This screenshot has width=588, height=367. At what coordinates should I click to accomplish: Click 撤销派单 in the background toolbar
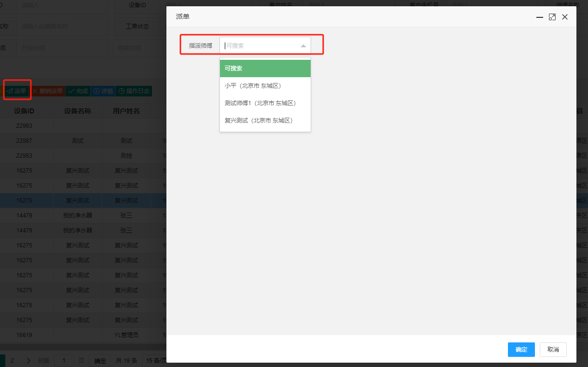(x=48, y=91)
